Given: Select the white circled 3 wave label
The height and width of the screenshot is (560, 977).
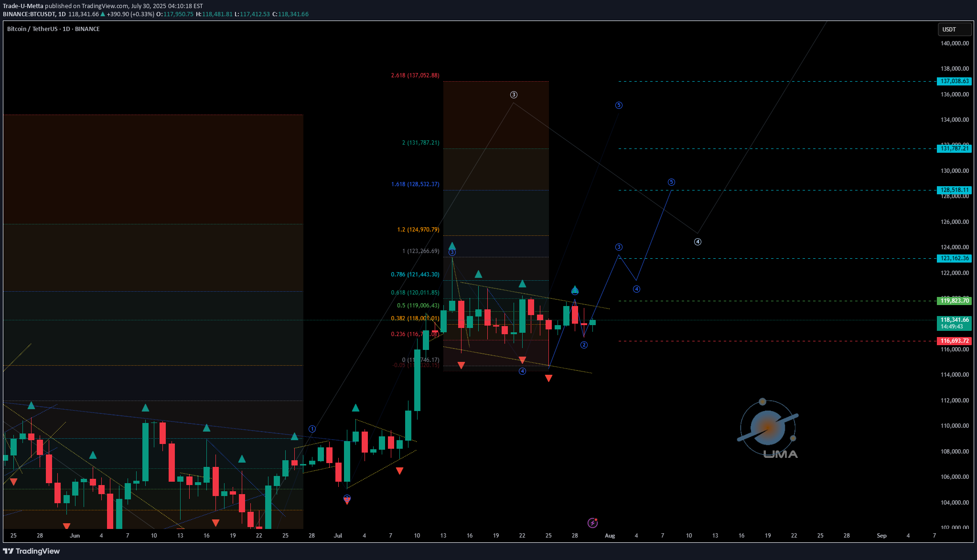Looking at the screenshot, I should click(x=514, y=95).
